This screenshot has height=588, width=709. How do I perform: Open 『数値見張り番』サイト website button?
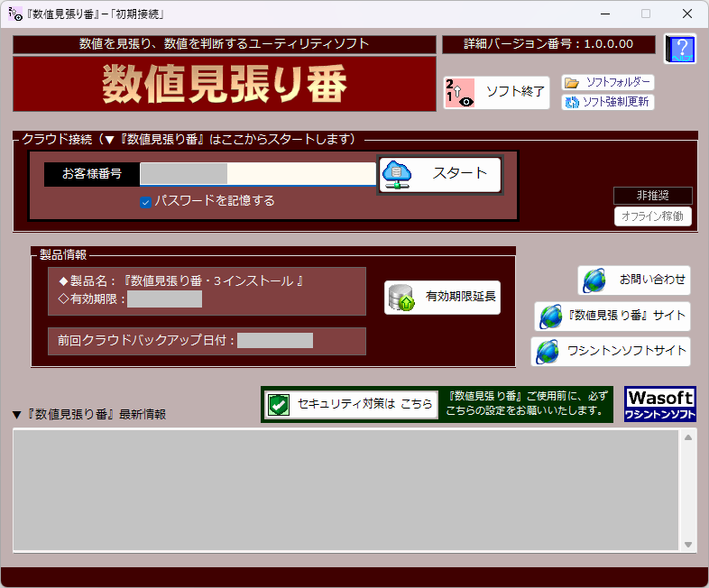coord(612,316)
